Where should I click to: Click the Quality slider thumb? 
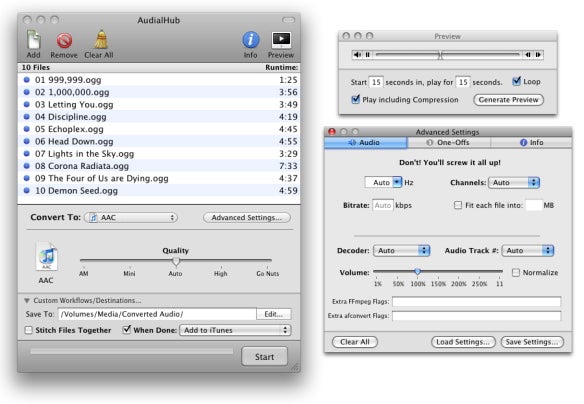176,261
